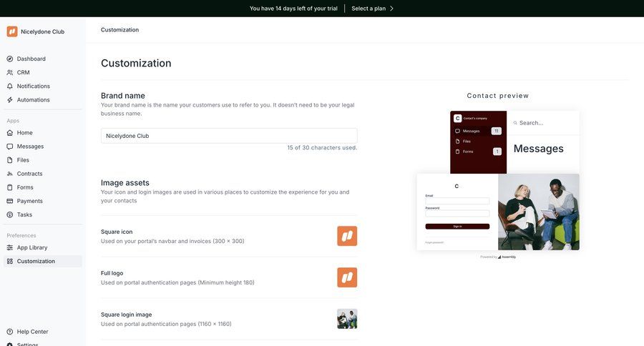Click the Sign in button in preview
The image size is (644, 346).
[x=457, y=227]
